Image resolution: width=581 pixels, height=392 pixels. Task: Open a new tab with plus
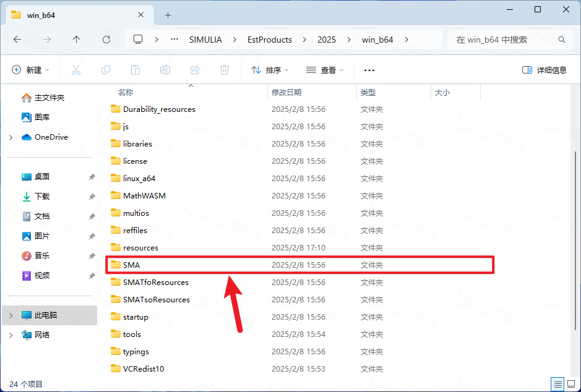coord(168,15)
